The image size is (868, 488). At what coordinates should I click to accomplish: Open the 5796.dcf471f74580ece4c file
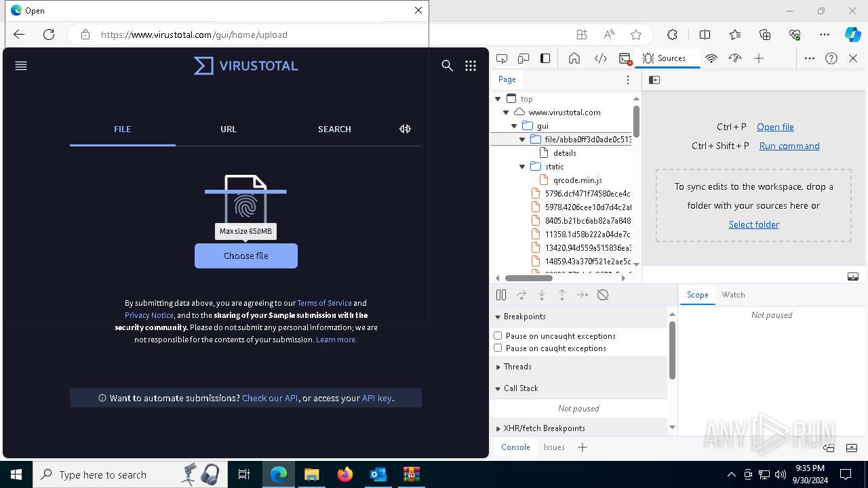(x=587, y=194)
